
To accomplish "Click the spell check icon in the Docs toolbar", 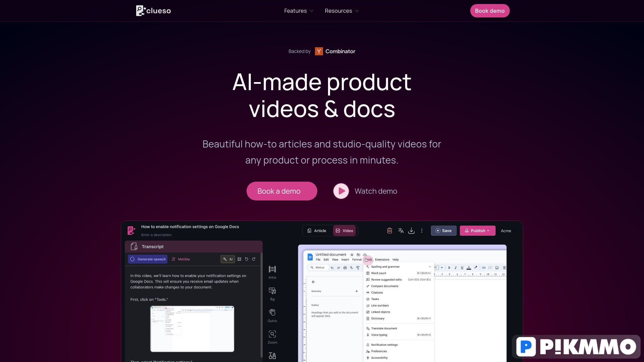I will 352,268.
